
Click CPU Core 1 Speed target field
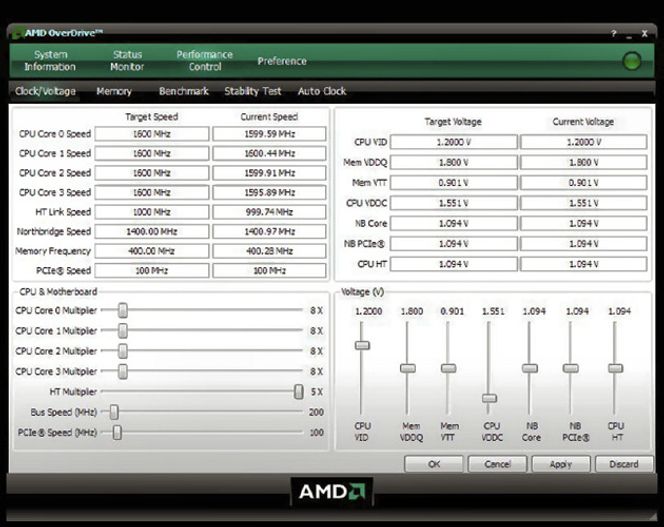(x=152, y=153)
